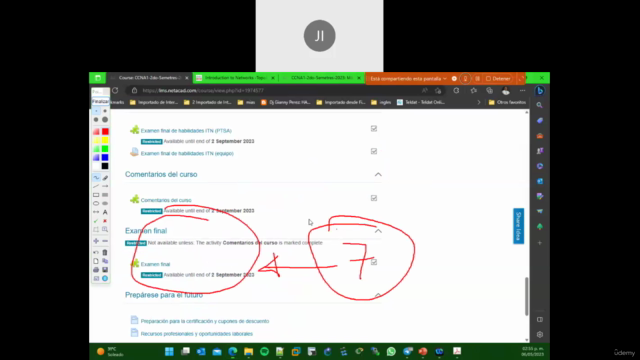Viewport: 640px width, 360px height.
Task: Open the sidebar settings gear icon
Action: pos(540,335)
